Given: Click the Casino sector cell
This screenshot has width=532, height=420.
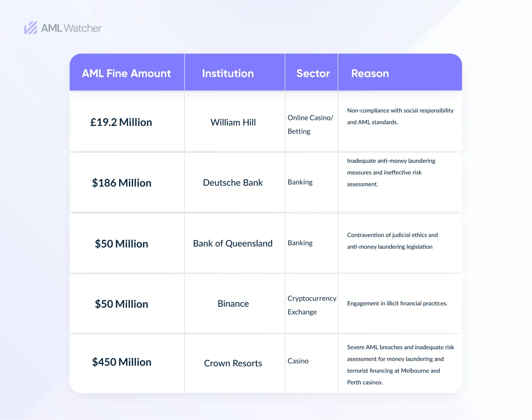Looking at the screenshot, I should [298, 361].
